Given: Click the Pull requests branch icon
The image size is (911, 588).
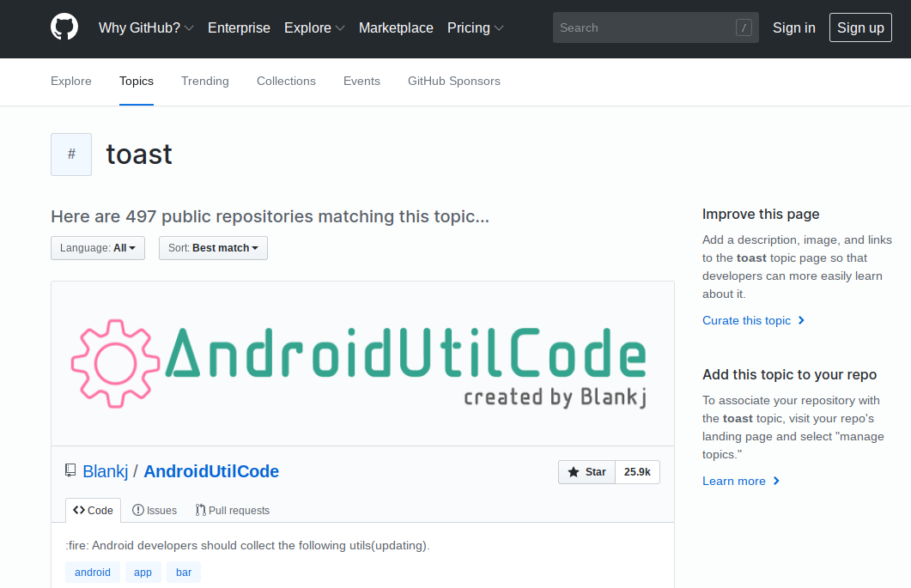Looking at the screenshot, I should pyautogui.click(x=200, y=510).
